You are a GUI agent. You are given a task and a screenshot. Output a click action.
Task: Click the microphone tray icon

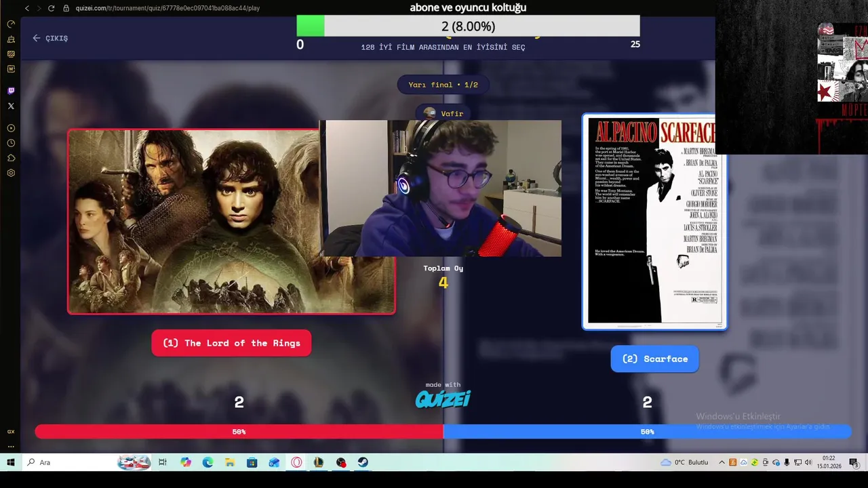pyautogui.click(x=787, y=462)
